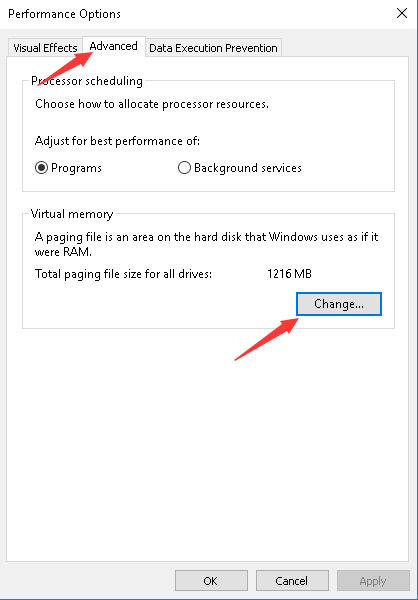Dismiss the dialog with Cancel
This screenshot has width=418, height=600.
pyautogui.click(x=292, y=581)
